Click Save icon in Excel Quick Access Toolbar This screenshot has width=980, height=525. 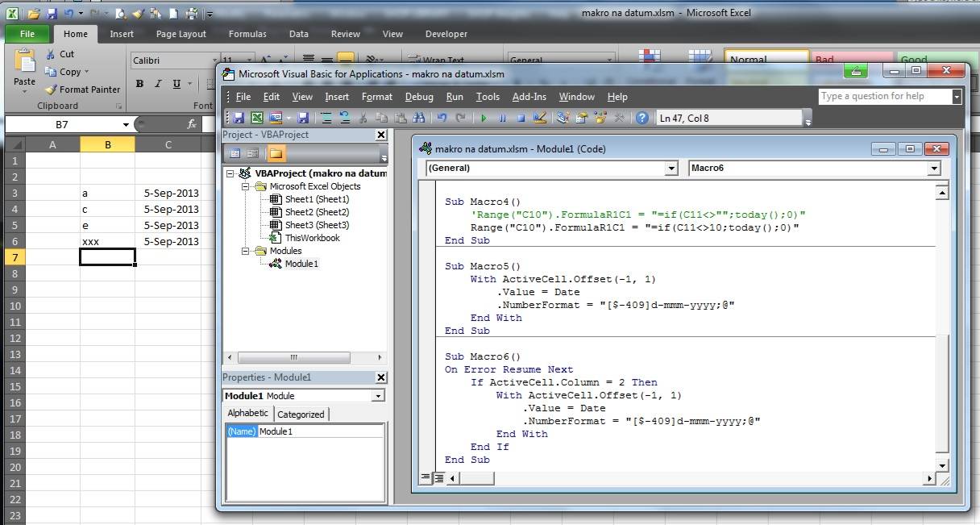coord(52,14)
